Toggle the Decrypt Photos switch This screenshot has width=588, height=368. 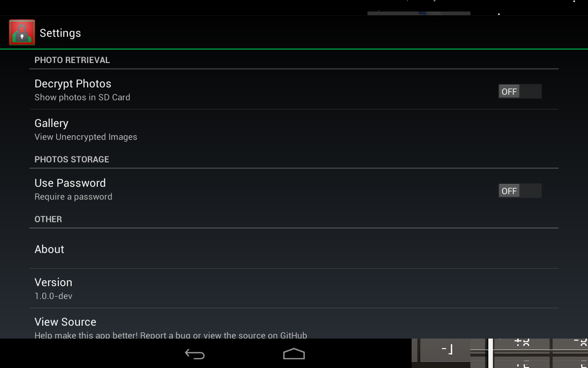click(x=520, y=92)
